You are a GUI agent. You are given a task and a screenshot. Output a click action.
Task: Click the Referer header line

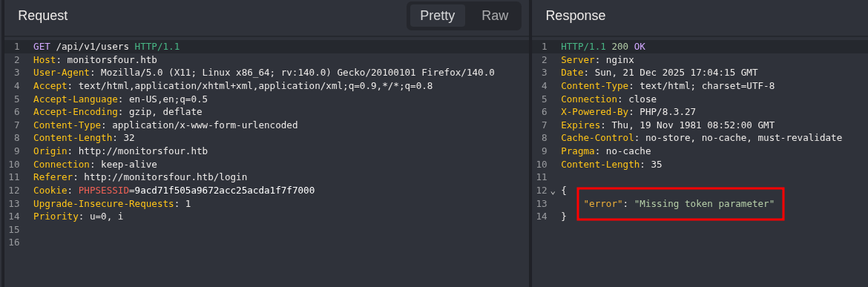coord(140,177)
